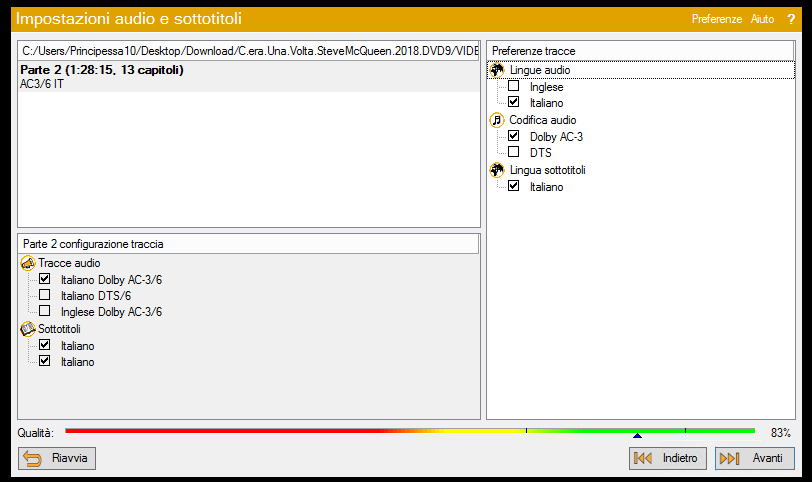Select the Lingua sottotitoli tree node
This screenshot has width=812, height=482.
pyautogui.click(x=547, y=170)
